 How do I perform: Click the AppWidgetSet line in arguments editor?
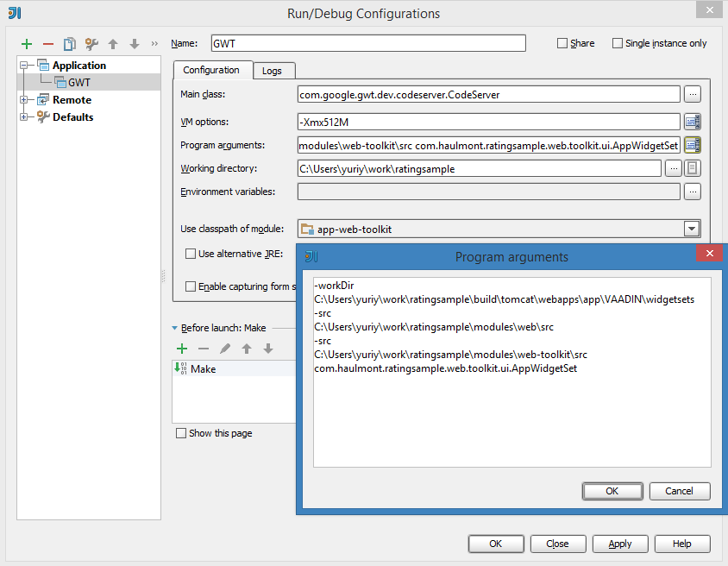pos(446,368)
